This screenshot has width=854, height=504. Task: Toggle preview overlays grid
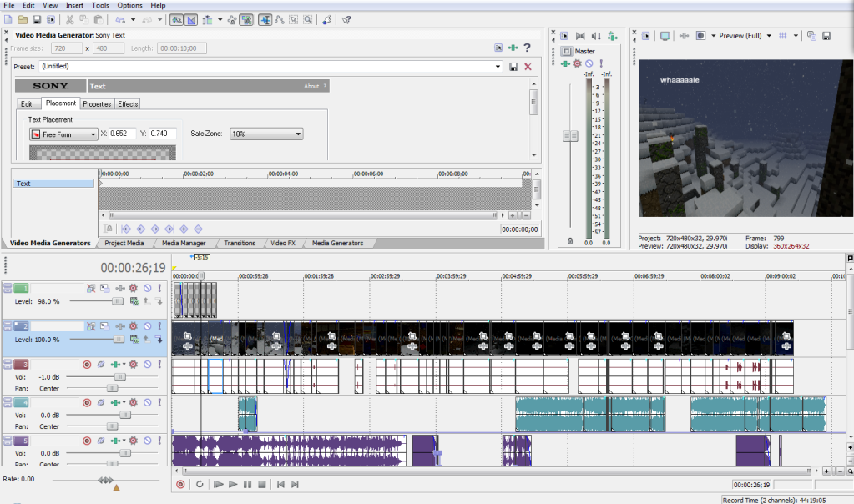[x=783, y=36]
